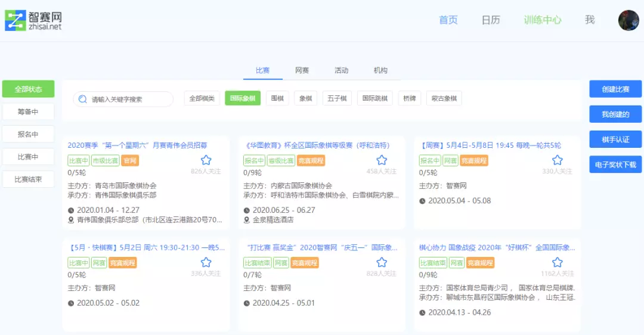Open the user profile avatar
Viewport: 644px width, 335px height.
click(x=628, y=20)
